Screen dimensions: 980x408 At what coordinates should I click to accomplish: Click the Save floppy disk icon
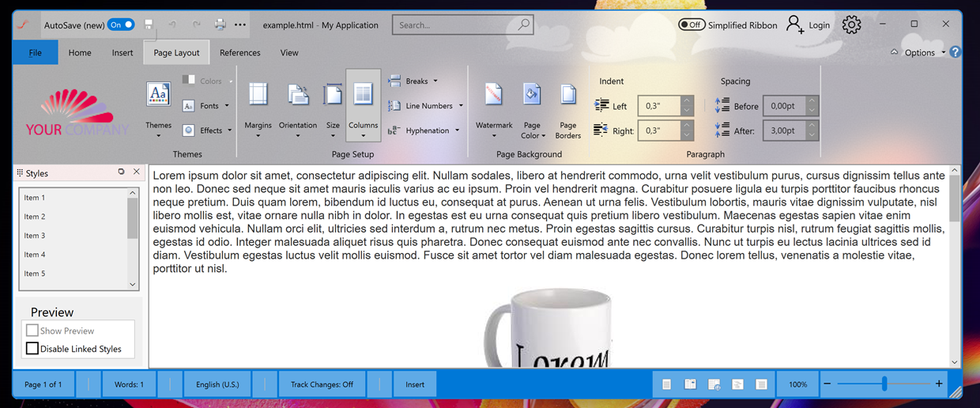(x=149, y=25)
